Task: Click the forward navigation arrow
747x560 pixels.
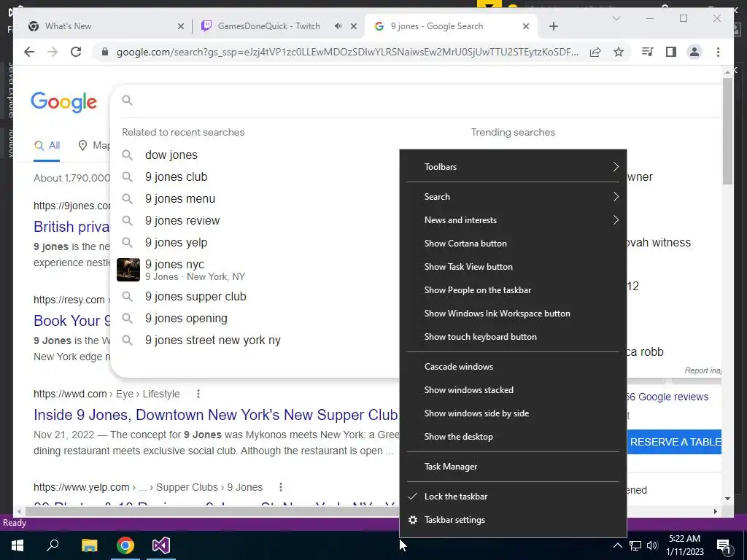Action: (53, 52)
